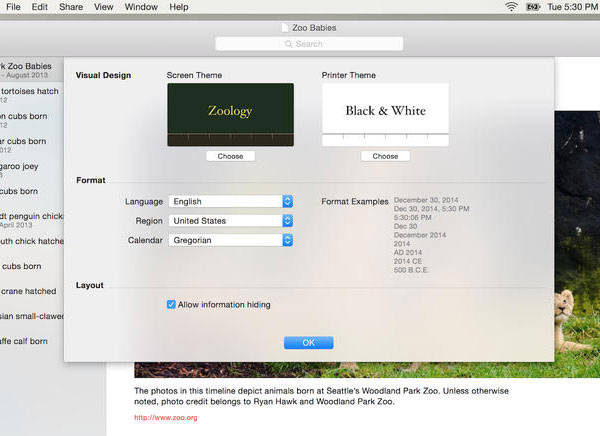Viewport: 600px width, 436px height.
Task: Click the '500 B.C.E.' format example
Action: coord(411,270)
